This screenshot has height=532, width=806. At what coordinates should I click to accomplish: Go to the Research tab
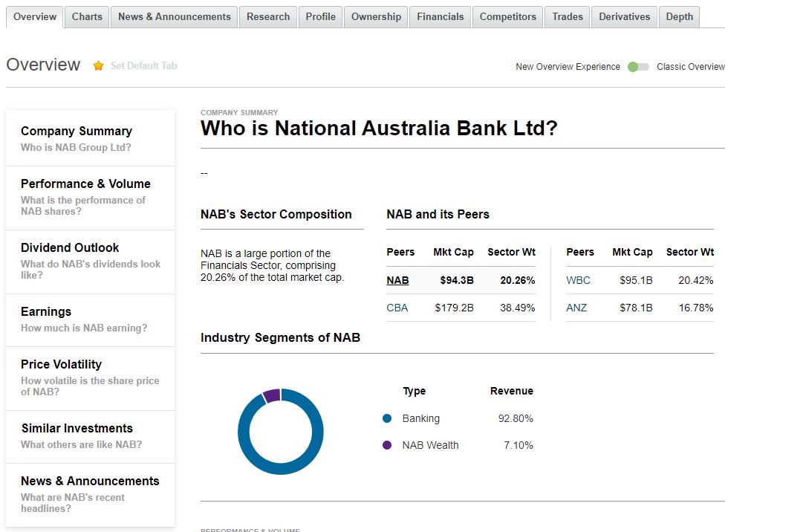coord(268,17)
